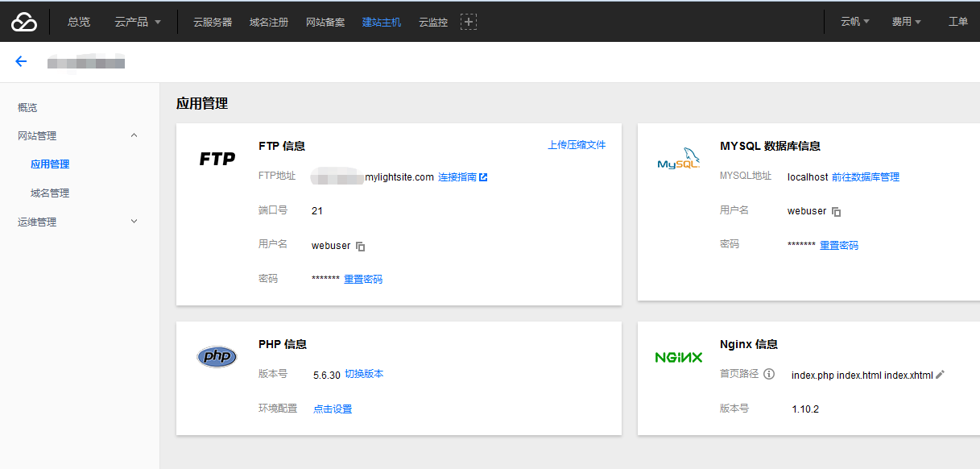Open 概览 in the sidebar

pyautogui.click(x=27, y=107)
